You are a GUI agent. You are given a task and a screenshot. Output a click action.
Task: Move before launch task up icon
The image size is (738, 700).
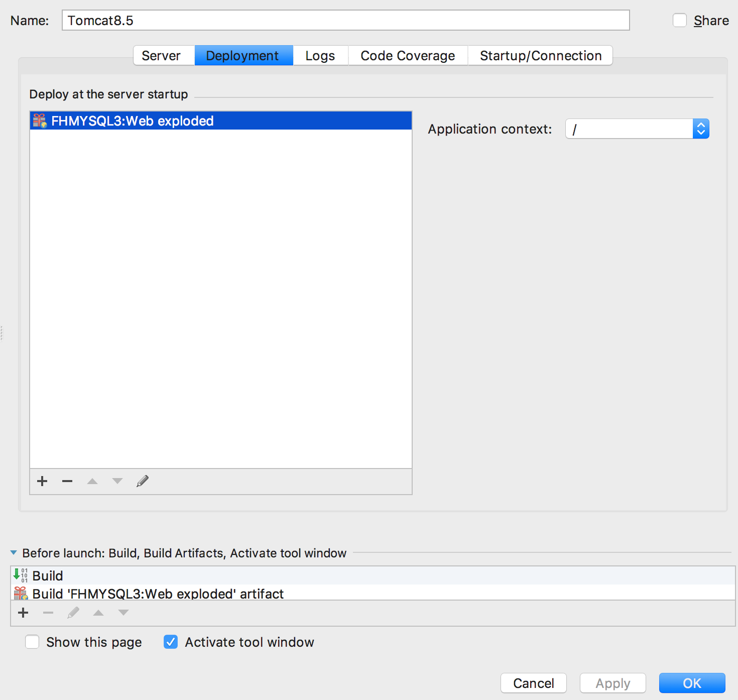(98, 613)
